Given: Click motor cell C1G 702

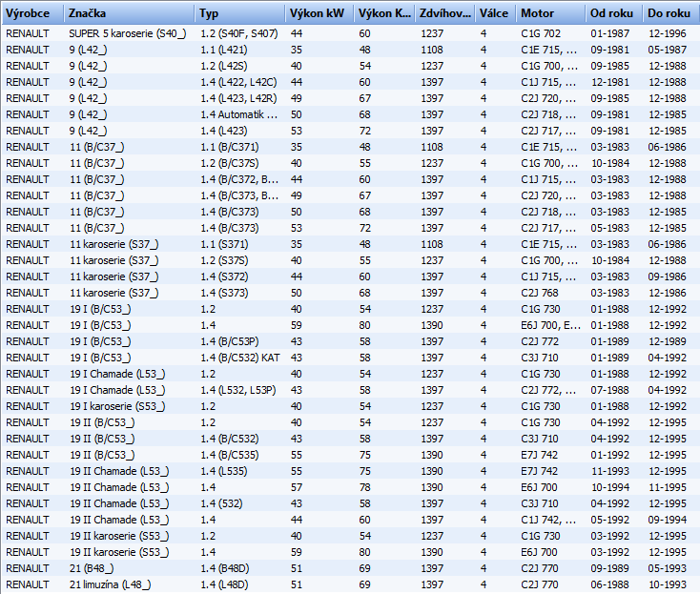Looking at the screenshot, I should [x=541, y=33].
